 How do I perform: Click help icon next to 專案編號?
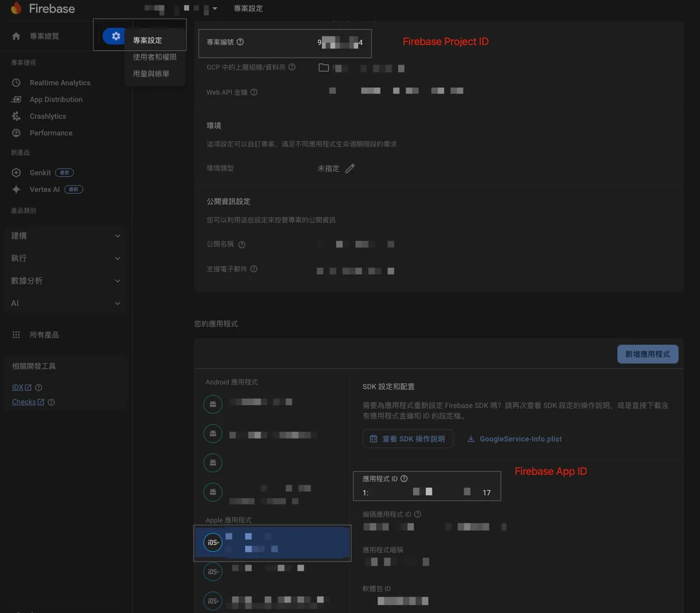[x=240, y=42]
